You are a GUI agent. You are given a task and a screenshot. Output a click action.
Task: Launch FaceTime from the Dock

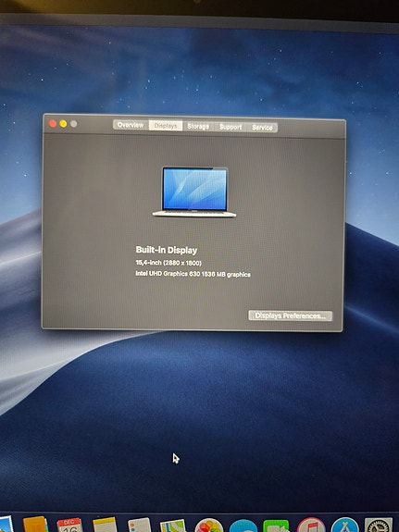point(276,526)
